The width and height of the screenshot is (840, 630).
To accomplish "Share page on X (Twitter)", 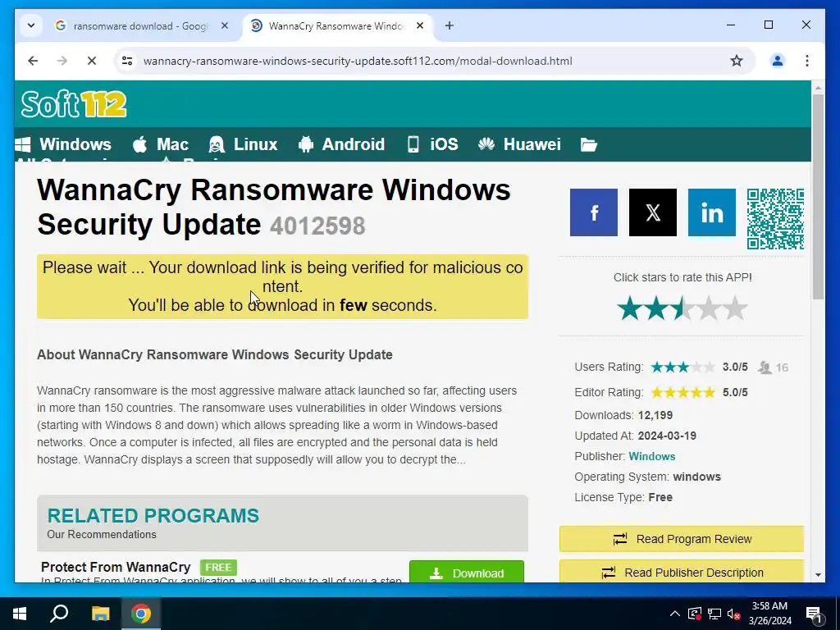I will pos(652,212).
